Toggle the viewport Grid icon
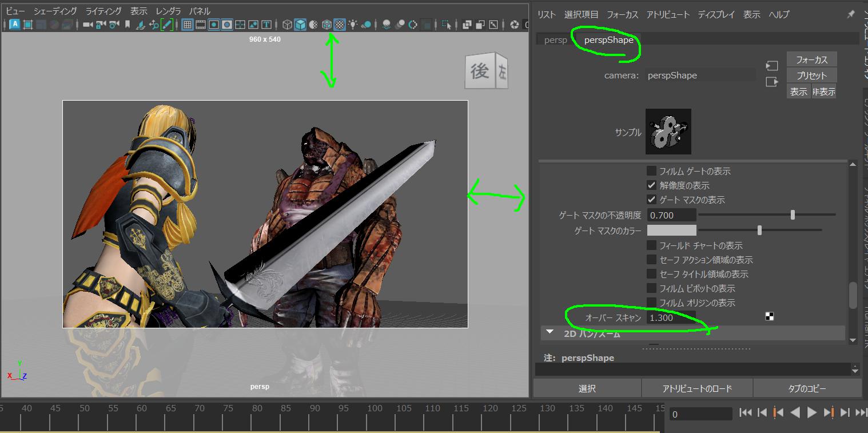Screen dimensions: 868x433 pyautogui.click(x=188, y=25)
